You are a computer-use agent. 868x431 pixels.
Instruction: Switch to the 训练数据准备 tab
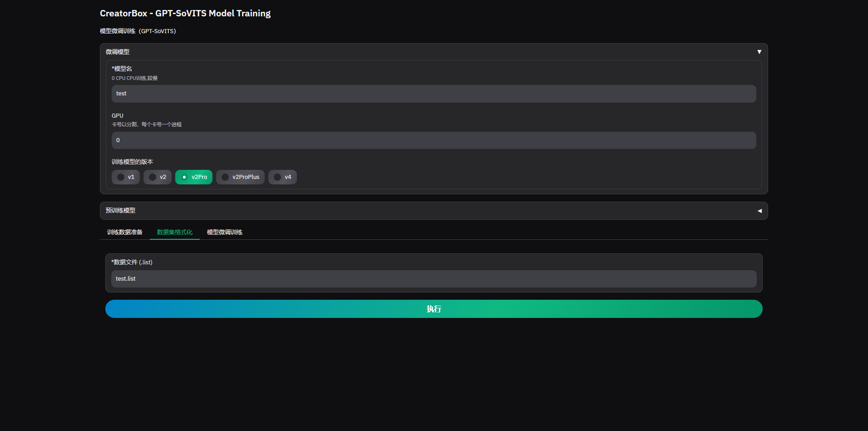coord(125,232)
